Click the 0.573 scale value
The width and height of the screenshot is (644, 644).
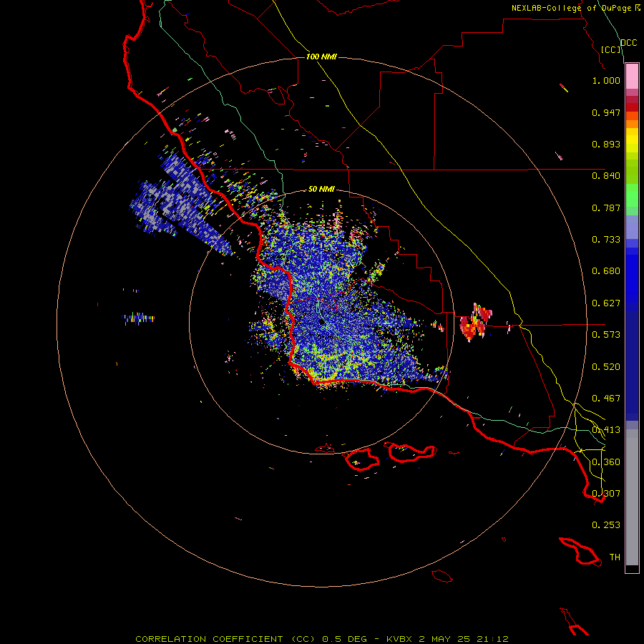click(606, 335)
